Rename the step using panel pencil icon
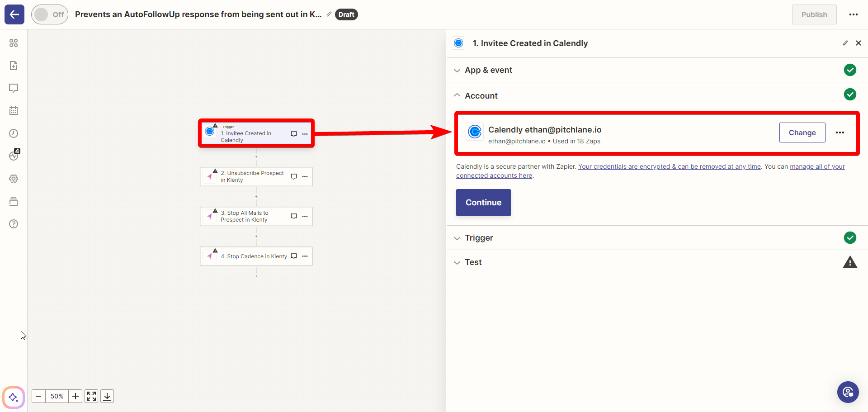This screenshot has height=412, width=868. tap(845, 43)
